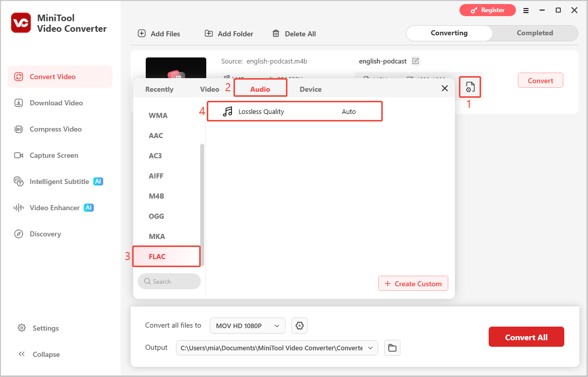This screenshot has width=588, height=377.
Task: Select the Device tab in format popup
Action: click(311, 89)
